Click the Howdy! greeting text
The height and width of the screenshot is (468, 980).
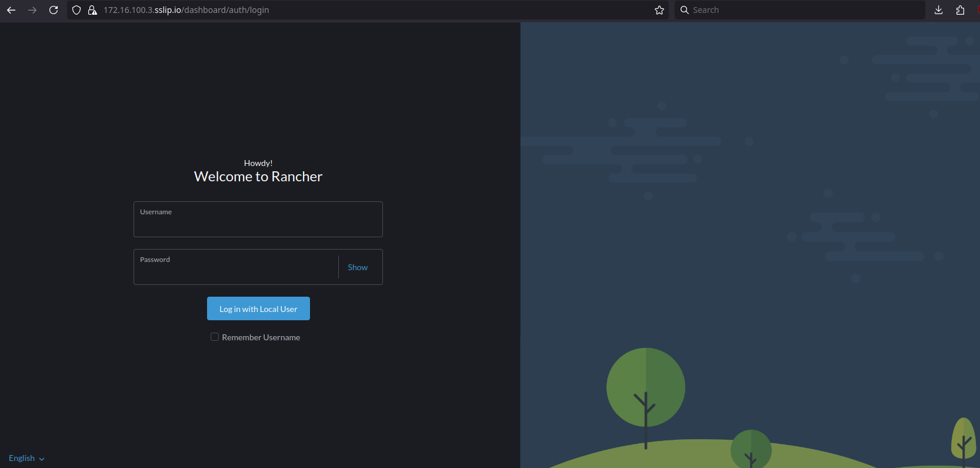click(x=258, y=163)
